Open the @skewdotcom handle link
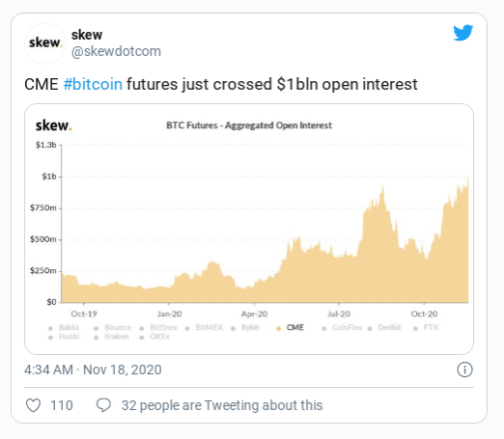 coord(116,51)
